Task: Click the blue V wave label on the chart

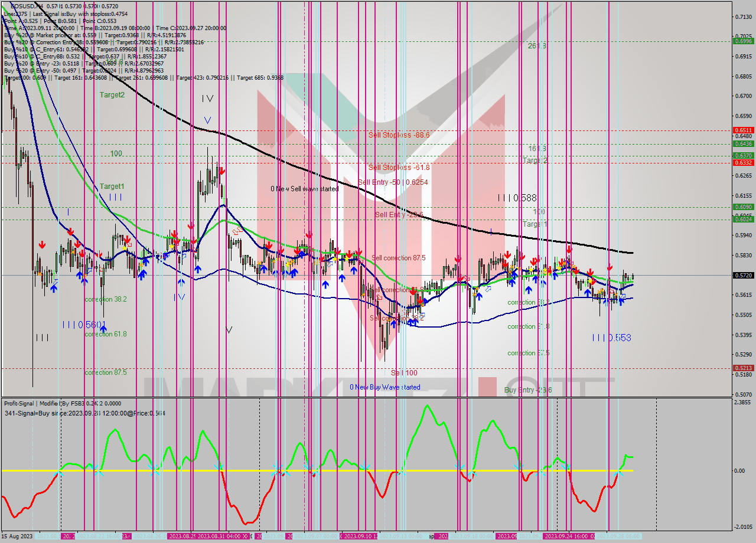Action: (207, 119)
